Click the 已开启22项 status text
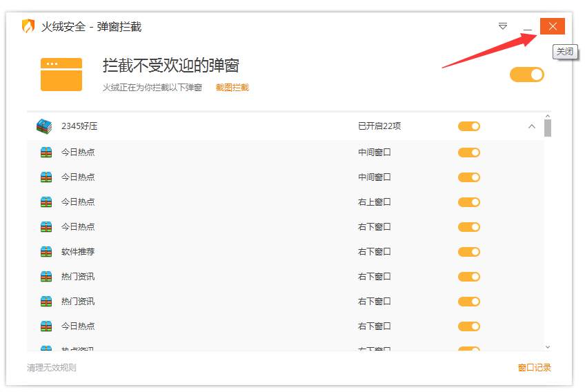The image size is (585, 392). point(379,126)
